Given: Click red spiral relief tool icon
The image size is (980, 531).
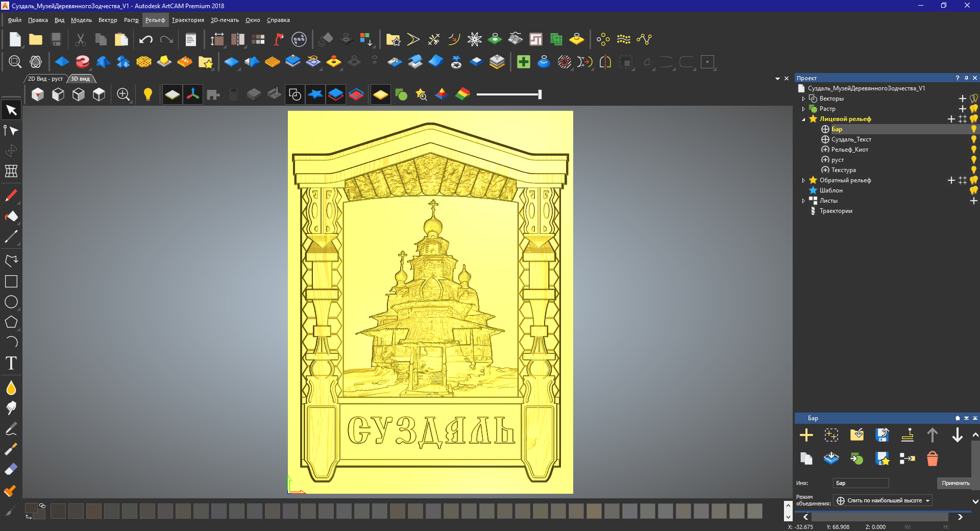Looking at the screenshot, I should click(82, 62).
